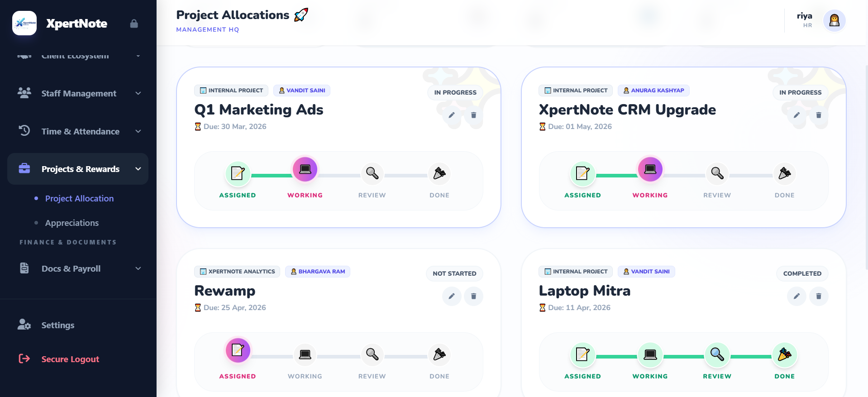Open the Project Allocation page
Screen dimensions: 868x397
[79, 198]
